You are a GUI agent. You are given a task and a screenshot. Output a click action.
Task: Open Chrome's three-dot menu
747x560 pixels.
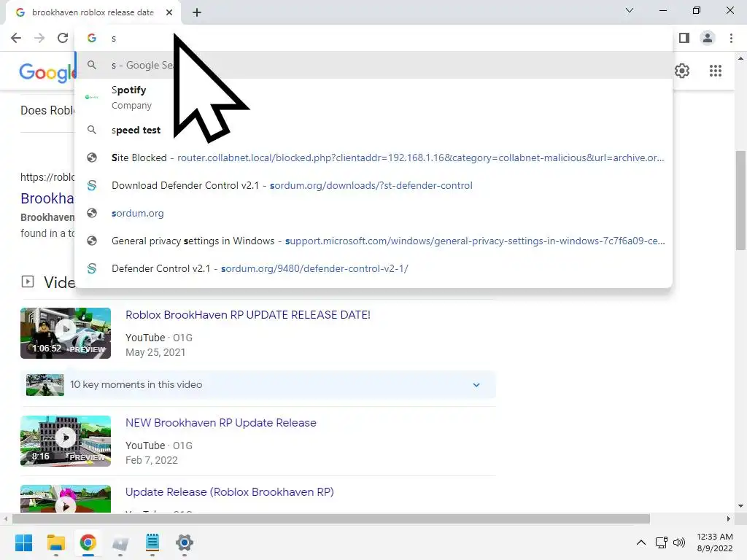[731, 38]
